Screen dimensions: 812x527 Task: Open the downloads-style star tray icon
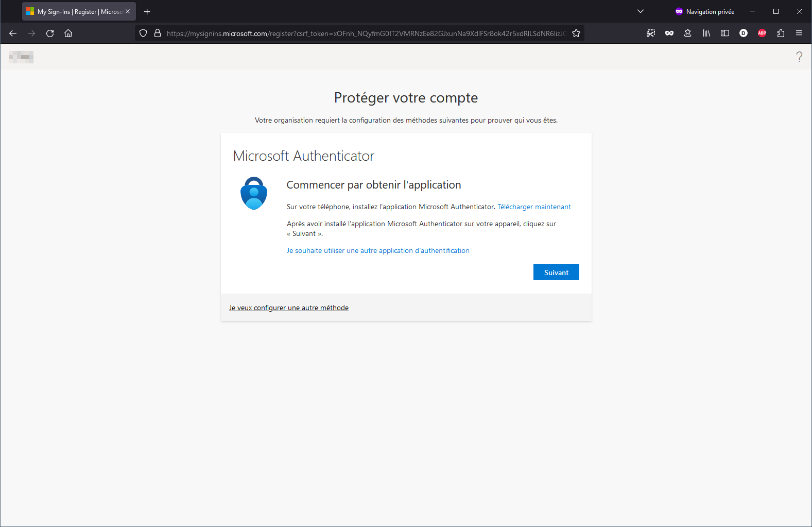[688, 33]
